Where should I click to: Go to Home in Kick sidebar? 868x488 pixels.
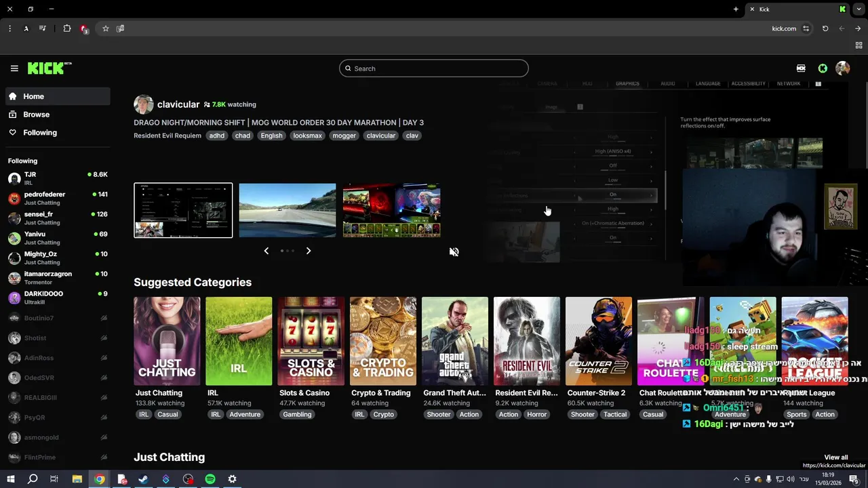pyautogui.click(x=58, y=96)
